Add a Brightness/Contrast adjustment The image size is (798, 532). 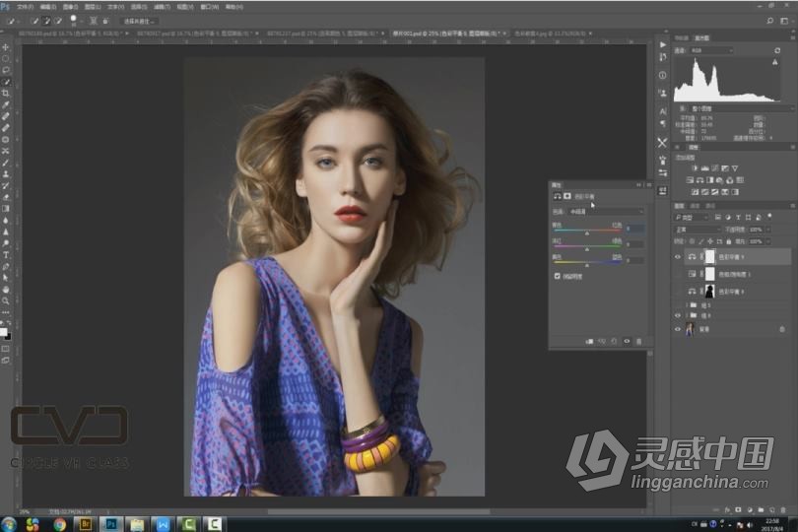point(695,168)
